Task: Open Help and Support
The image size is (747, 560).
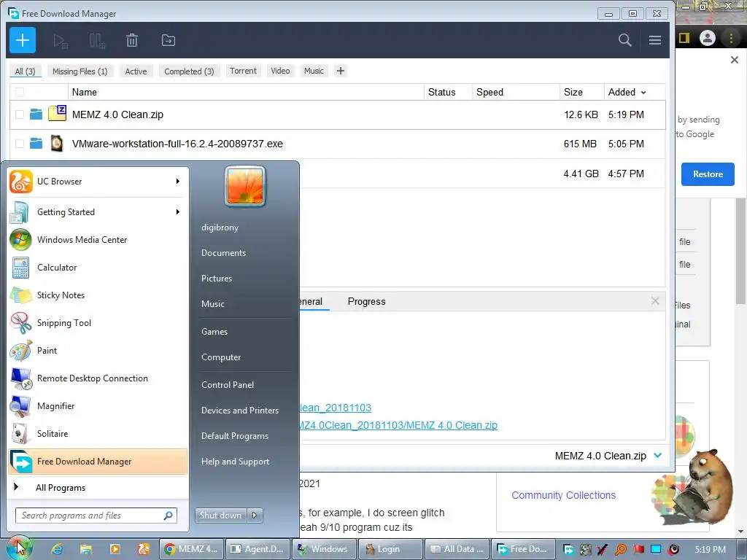Action: coord(235,462)
